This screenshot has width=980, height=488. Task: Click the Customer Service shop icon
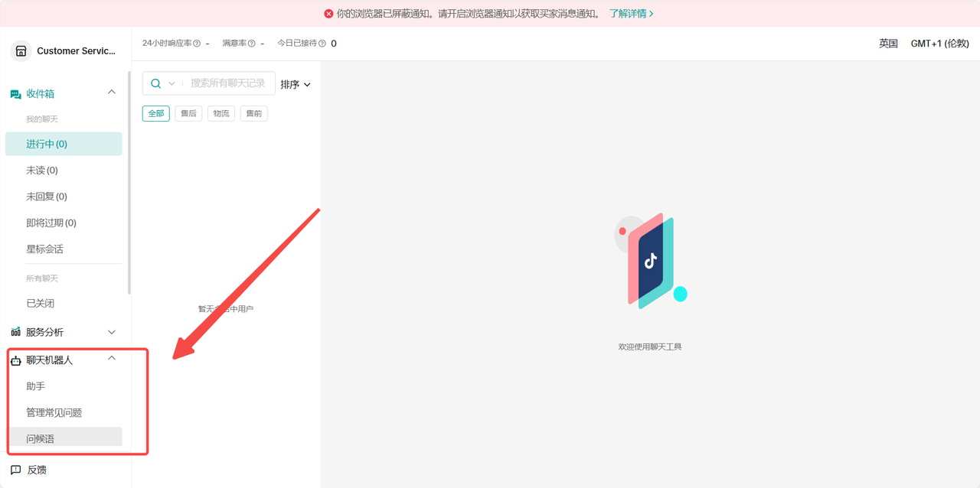[20, 51]
